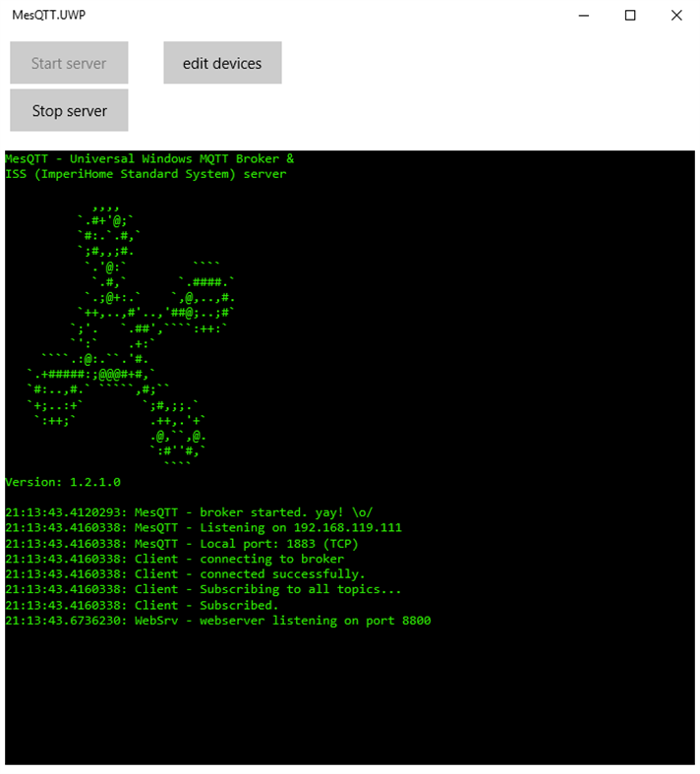The width and height of the screenshot is (700, 774).
Task: Close the MesQTT.UWP window
Action: (676, 16)
